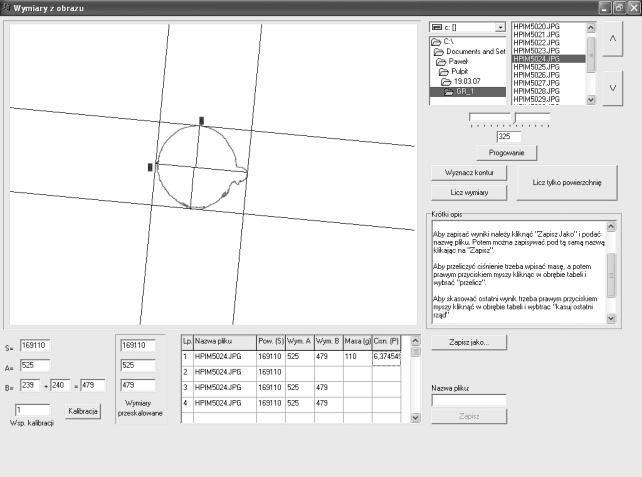Select the GR_1 folder
Image resolution: width=642 pixels, height=477 pixels.
tap(468, 92)
